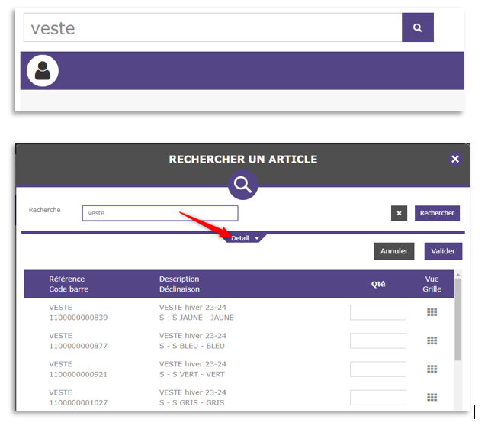Click the S - S JAUNE - JAUNE variant

197,318
